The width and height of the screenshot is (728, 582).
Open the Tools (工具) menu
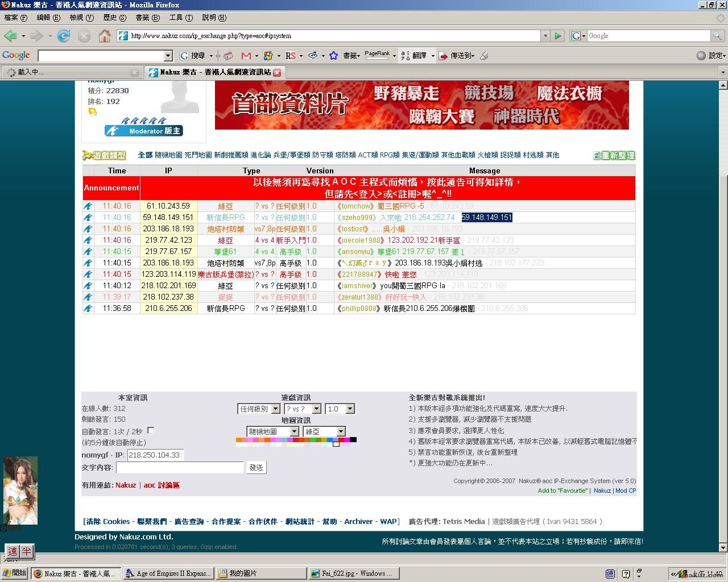[x=180, y=18]
